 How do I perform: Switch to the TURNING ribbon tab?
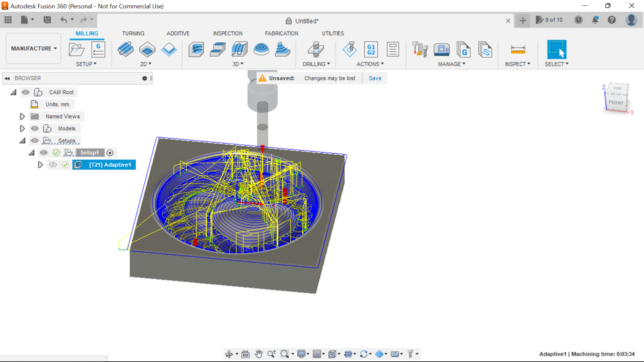133,33
